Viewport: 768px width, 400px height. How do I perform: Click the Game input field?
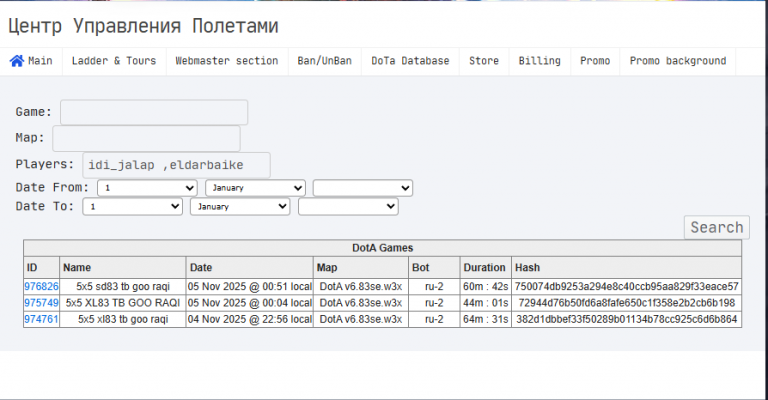point(154,113)
